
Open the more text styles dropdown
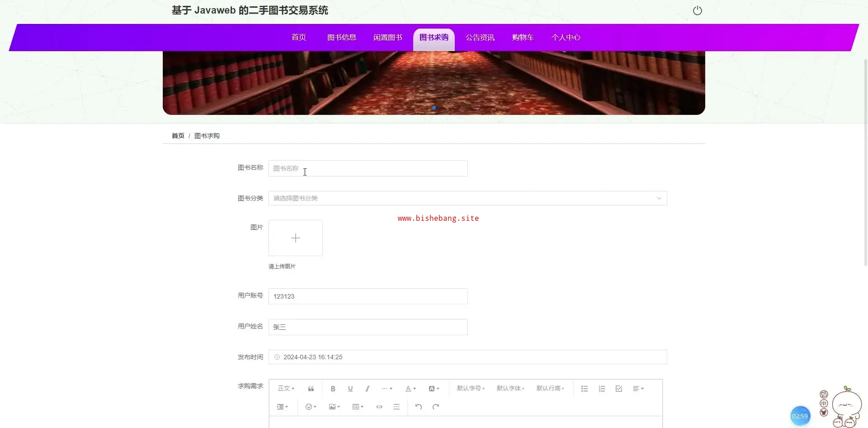pyautogui.click(x=387, y=389)
